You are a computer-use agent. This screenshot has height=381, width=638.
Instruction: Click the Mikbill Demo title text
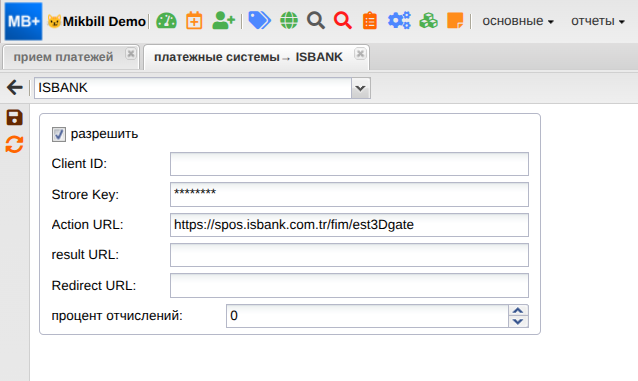pyautogui.click(x=104, y=21)
